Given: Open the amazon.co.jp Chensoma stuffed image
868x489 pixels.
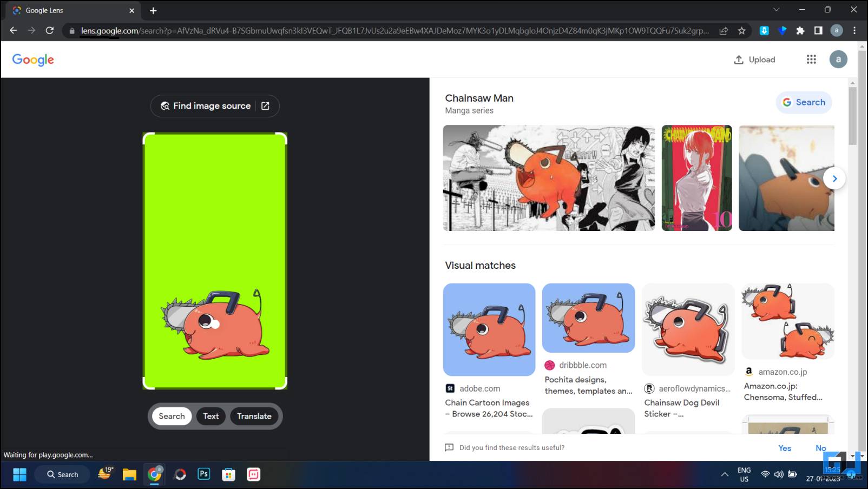Looking at the screenshot, I should [788, 321].
